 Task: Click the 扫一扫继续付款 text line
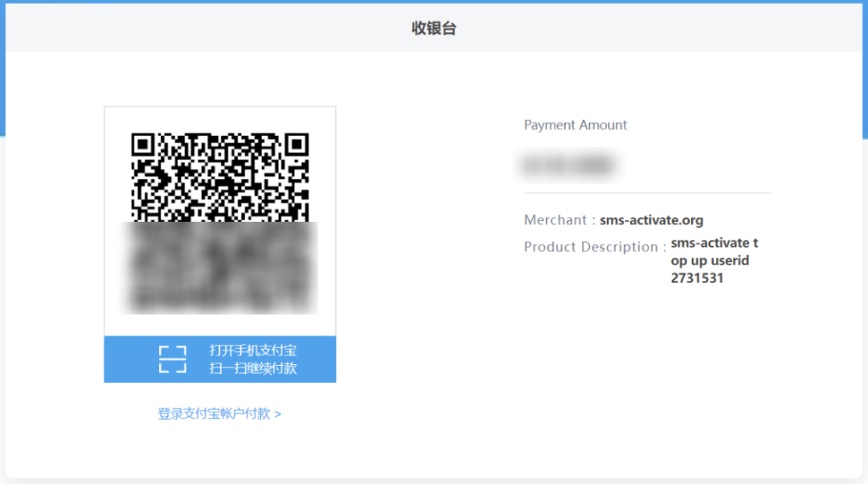(x=253, y=368)
